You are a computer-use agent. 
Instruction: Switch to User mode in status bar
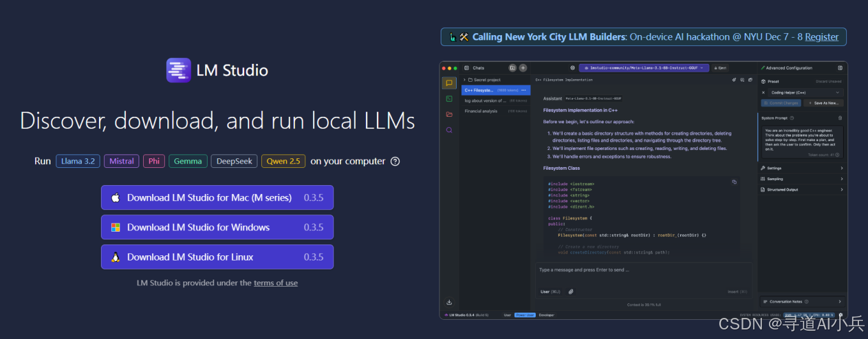point(507,315)
